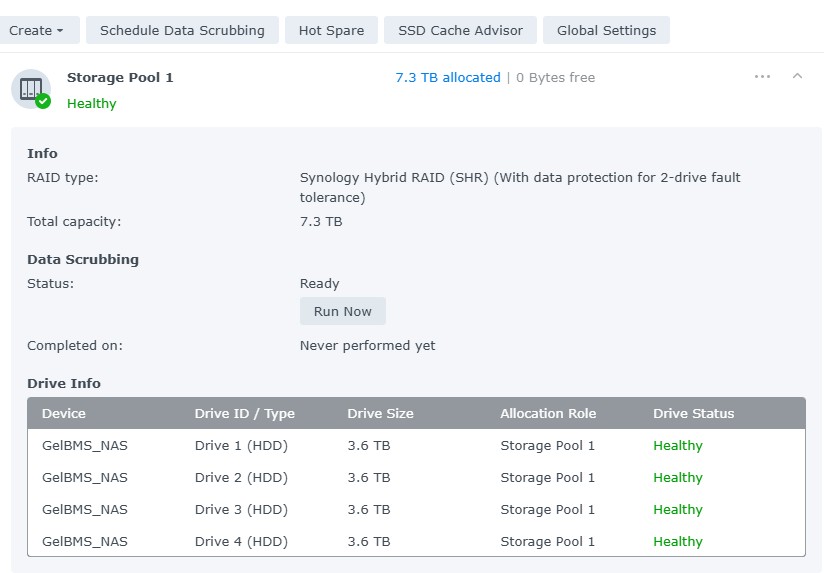Click the Storage Pool 1 drive icon

click(x=31, y=89)
